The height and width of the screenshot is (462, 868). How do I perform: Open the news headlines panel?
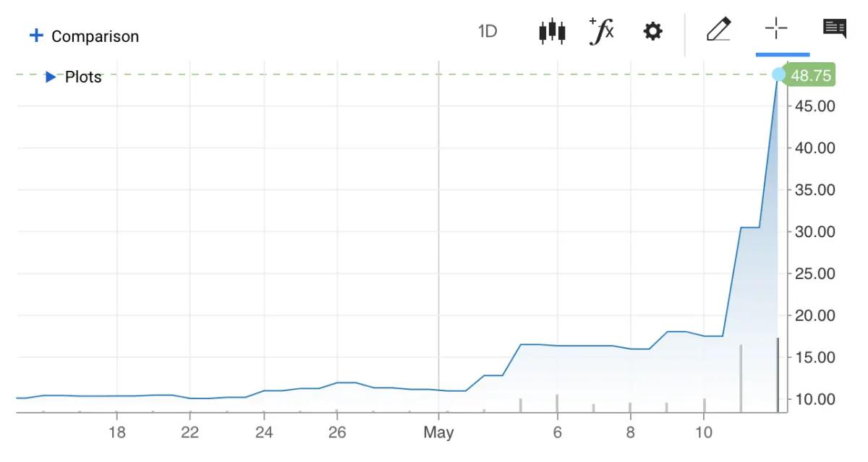point(835,29)
